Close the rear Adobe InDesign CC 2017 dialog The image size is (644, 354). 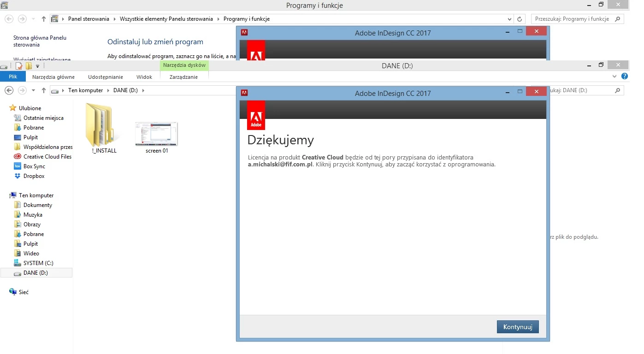point(536,31)
